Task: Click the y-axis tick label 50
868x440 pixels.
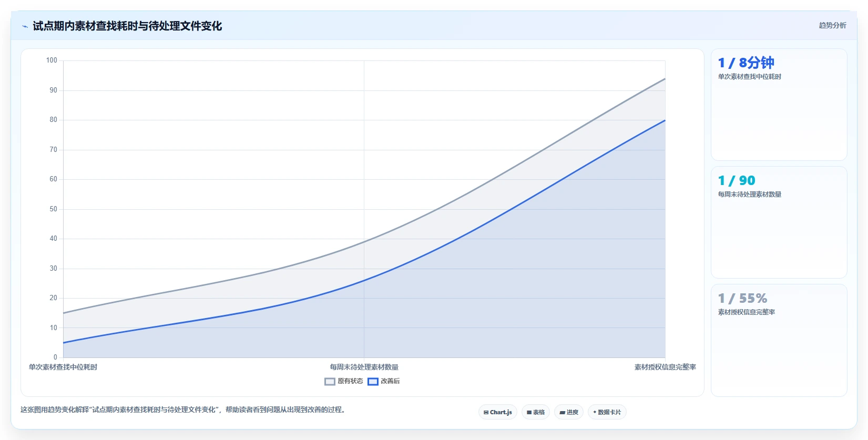Action: pyautogui.click(x=53, y=209)
